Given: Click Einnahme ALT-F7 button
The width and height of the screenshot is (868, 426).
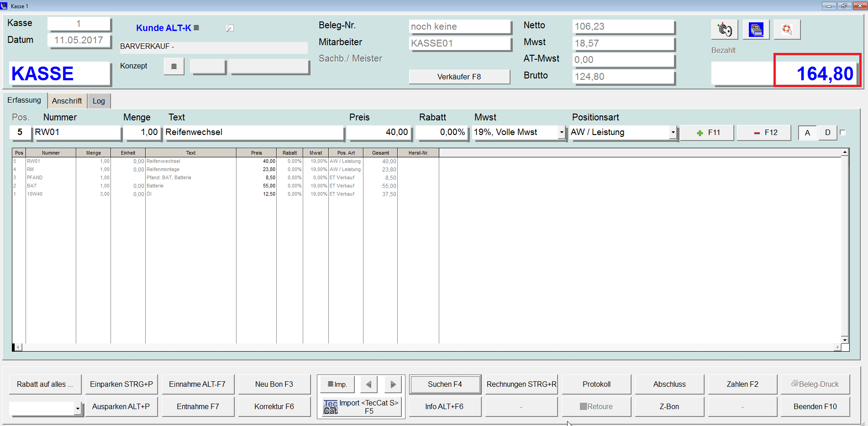Looking at the screenshot, I should click(198, 384).
